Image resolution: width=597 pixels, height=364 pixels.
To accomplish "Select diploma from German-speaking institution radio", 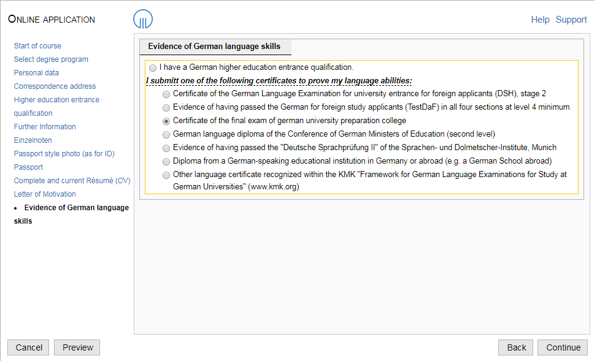I will coord(166,162).
